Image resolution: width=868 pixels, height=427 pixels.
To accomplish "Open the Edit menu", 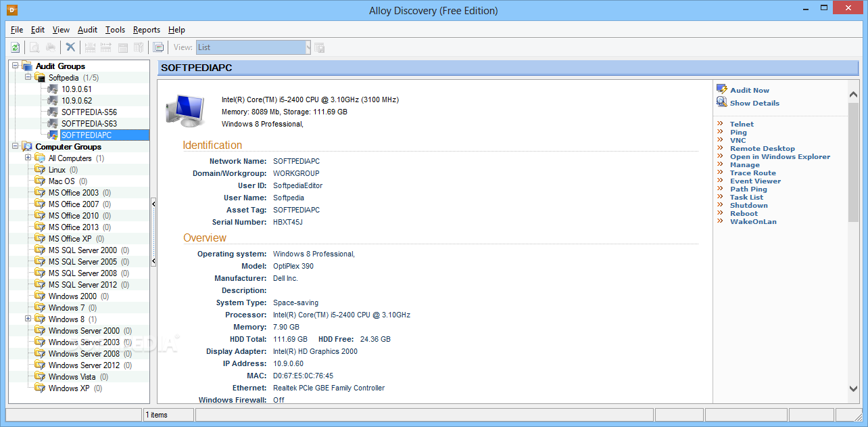I will (x=38, y=30).
